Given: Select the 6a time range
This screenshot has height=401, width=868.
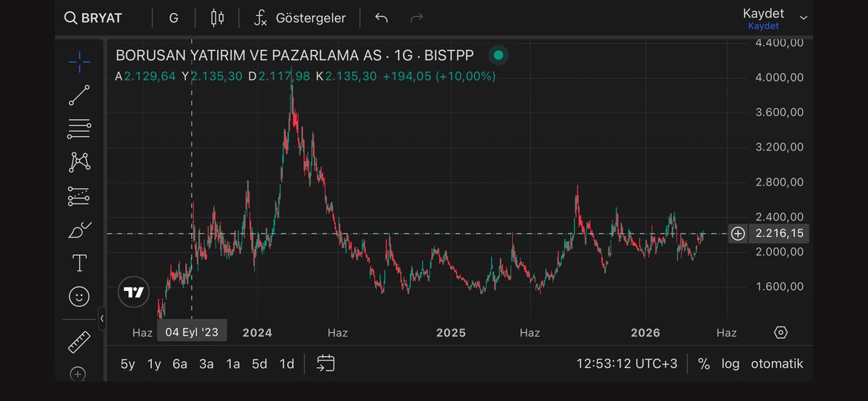Looking at the screenshot, I should [180, 364].
